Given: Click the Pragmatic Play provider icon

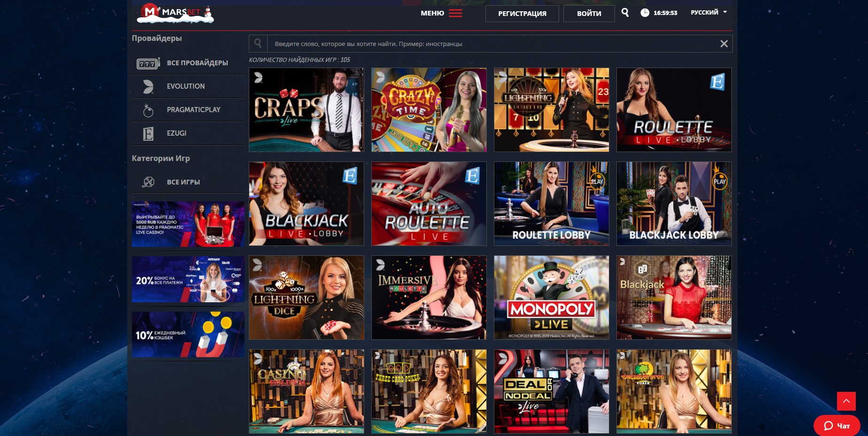Looking at the screenshot, I should click(148, 110).
